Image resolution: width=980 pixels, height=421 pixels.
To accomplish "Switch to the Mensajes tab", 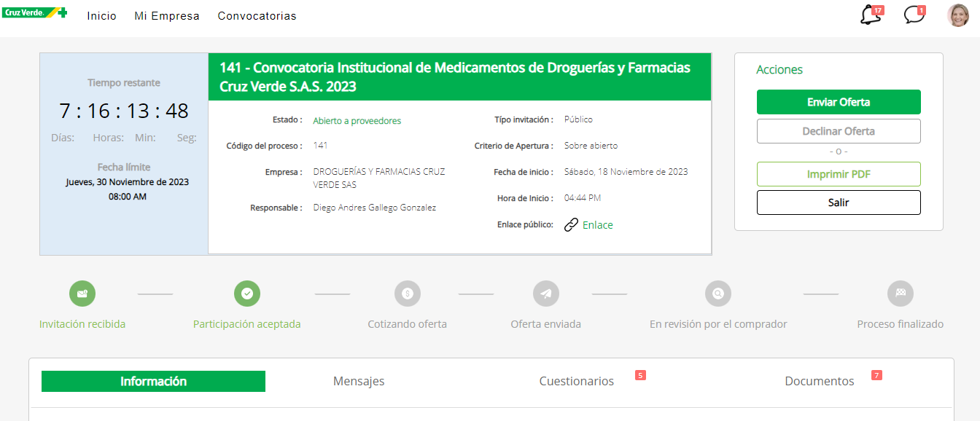I will click(359, 381).
